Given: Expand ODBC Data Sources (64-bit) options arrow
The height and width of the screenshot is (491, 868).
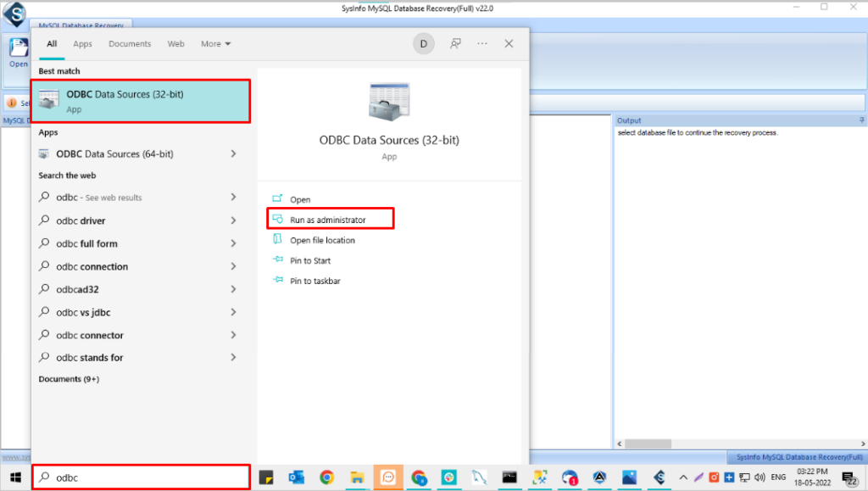Looking at the screenshot, I should 233,154.
